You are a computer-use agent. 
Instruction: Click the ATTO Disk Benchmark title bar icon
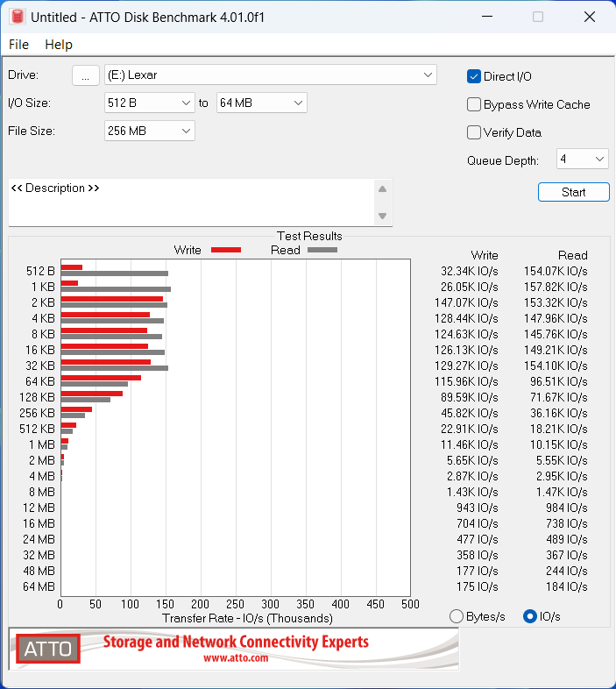click(x=18, y=17)
